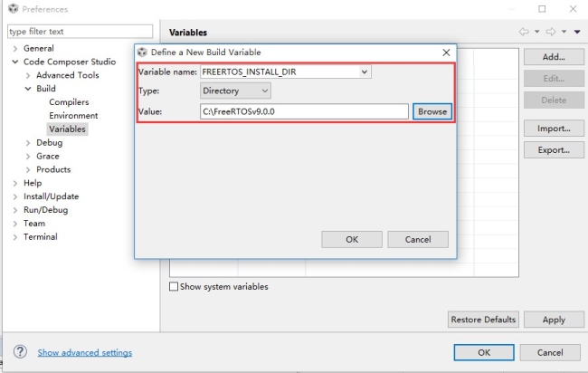Click the Restore Defaults button
Image resolution: width=588 pixels, height=373 pixels.
[483, 320]
